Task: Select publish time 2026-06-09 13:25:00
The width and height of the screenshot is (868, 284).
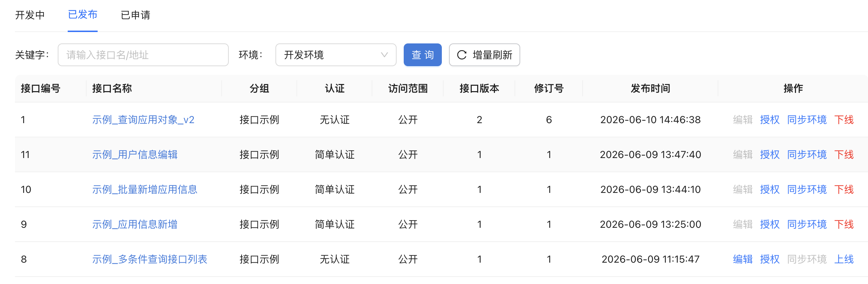Action: pos(650,224)
